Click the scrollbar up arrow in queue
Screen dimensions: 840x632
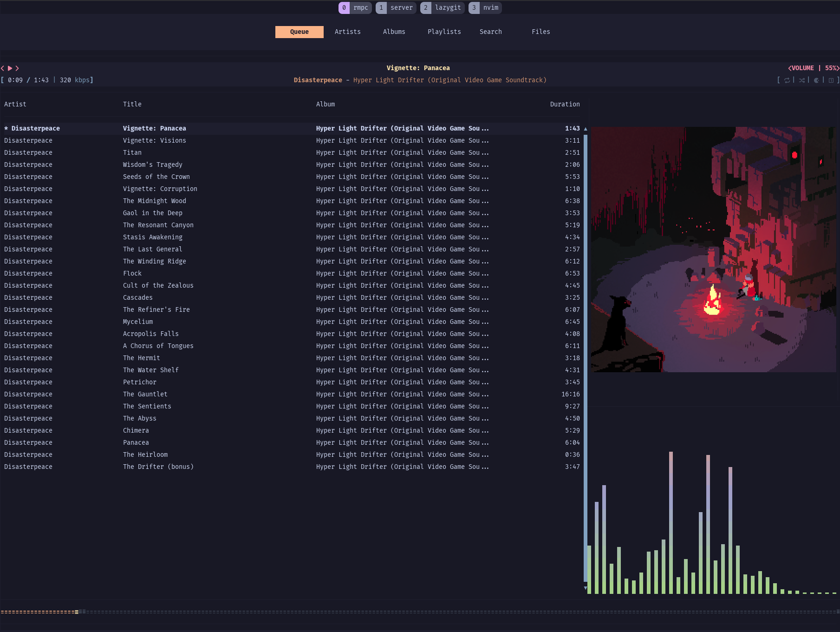point(586,129)
